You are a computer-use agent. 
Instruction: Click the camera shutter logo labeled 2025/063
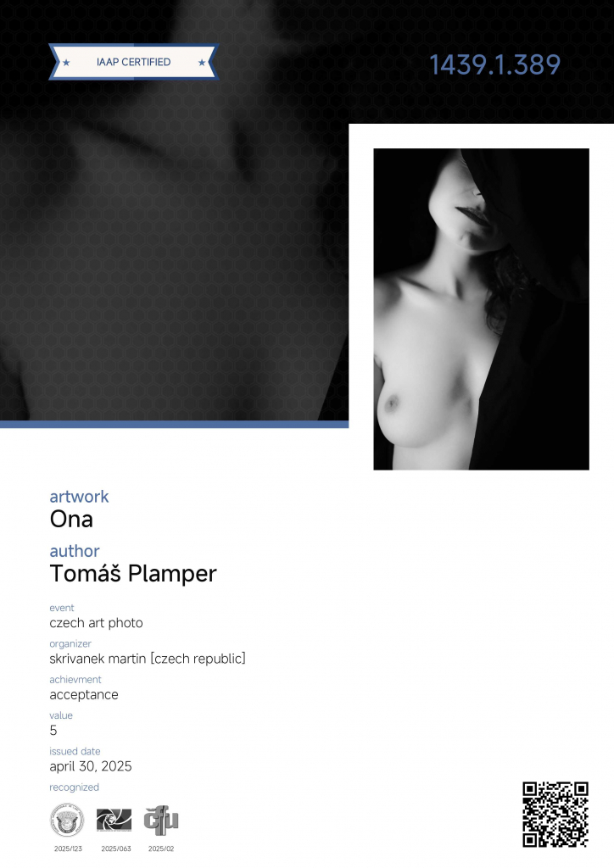[114, 820]
